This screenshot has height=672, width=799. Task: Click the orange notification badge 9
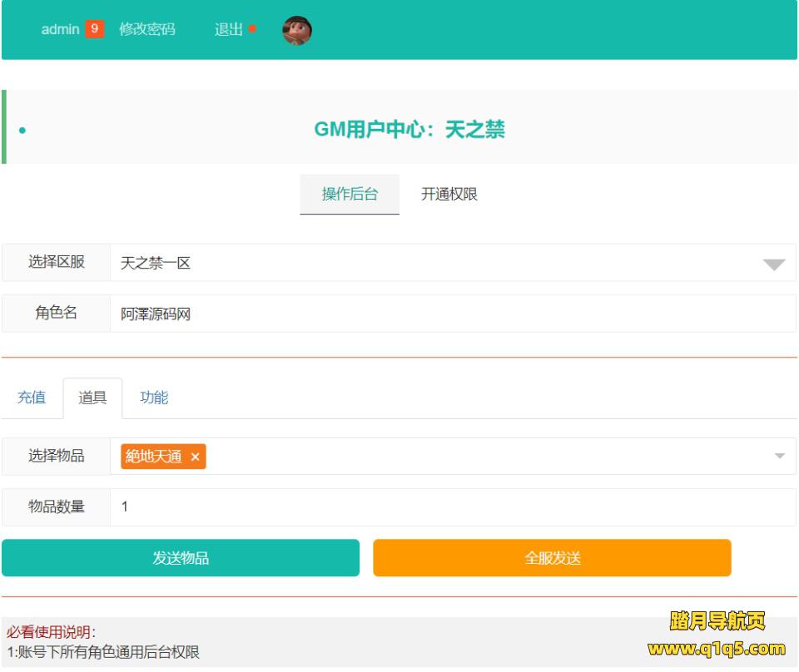[x=95, y=29]
